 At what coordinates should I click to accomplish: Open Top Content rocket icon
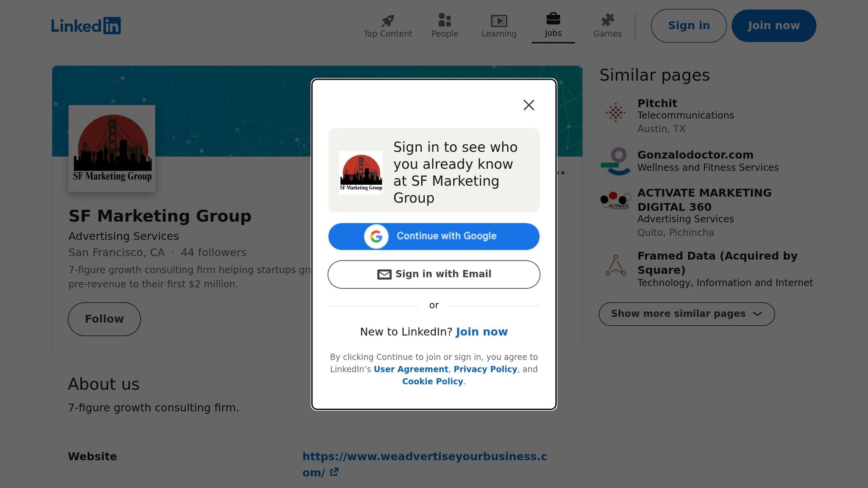[x=387, y=20]
